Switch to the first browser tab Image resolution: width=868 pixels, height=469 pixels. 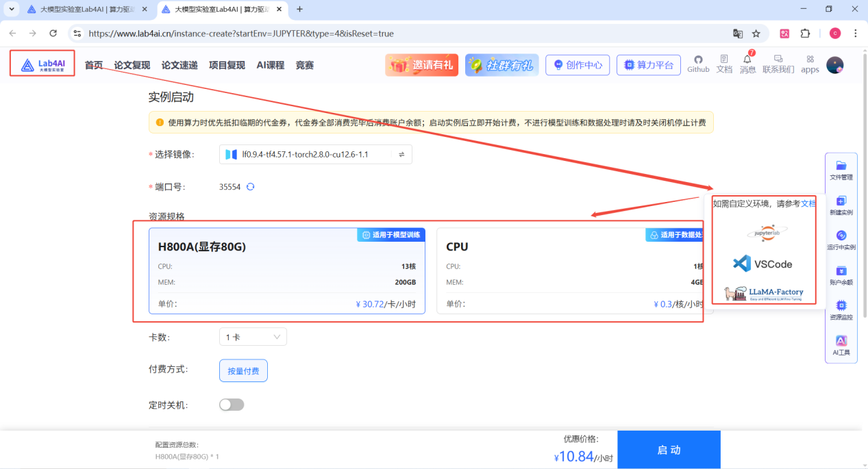(88, 10)
